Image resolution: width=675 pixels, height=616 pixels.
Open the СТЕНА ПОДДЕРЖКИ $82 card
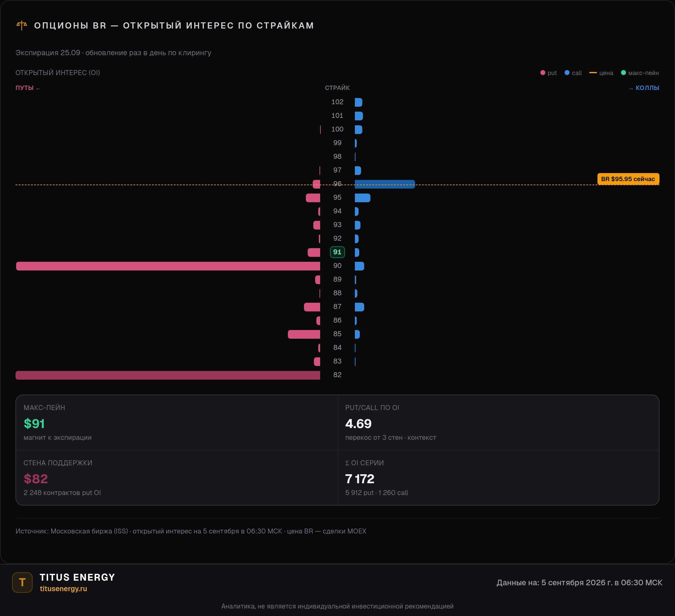pyautogui.click(x=177, y=478)
